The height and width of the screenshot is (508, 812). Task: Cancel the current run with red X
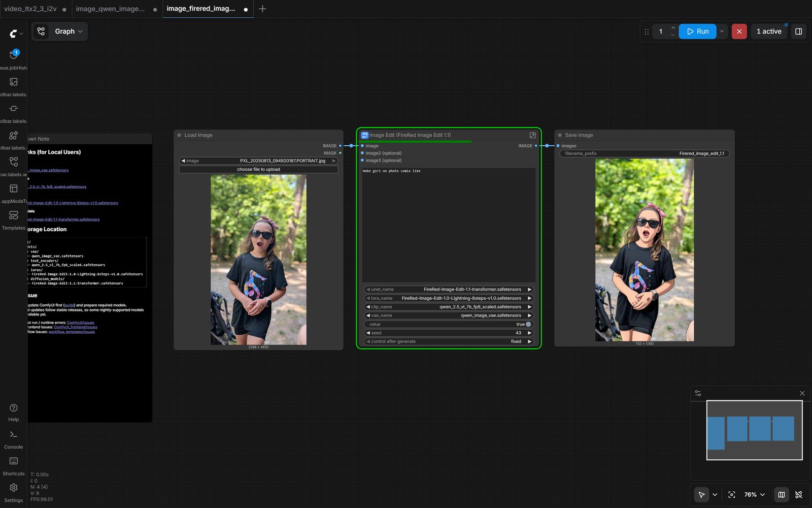(x=739, y=31)
